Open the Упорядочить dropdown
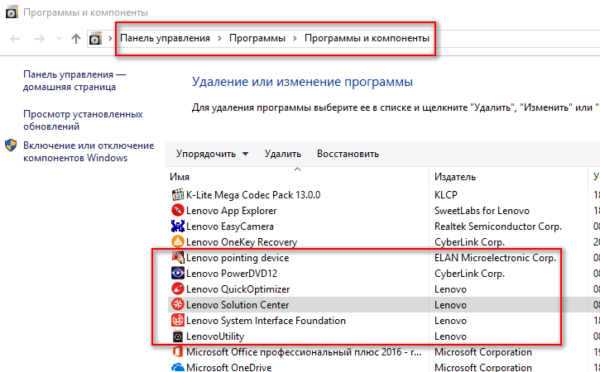Screen dimensions: 600x372 (212, 154)
